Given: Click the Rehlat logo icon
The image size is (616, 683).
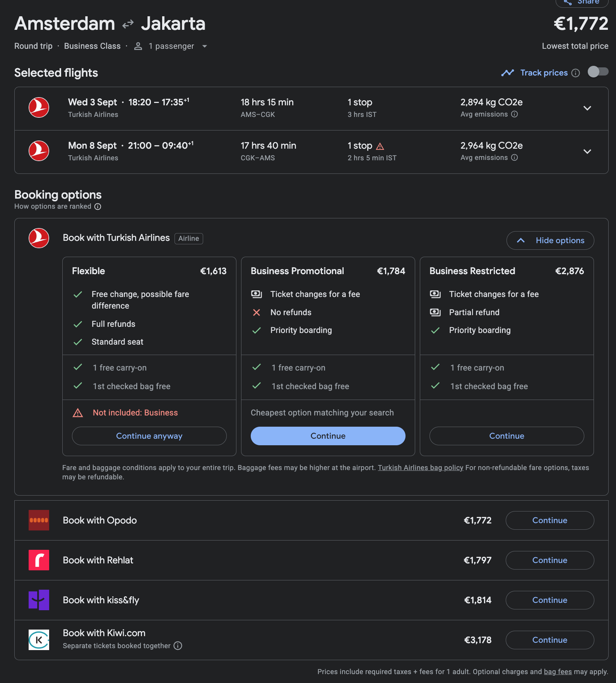Looking at the screenshot, I should (x=39, y=560).
